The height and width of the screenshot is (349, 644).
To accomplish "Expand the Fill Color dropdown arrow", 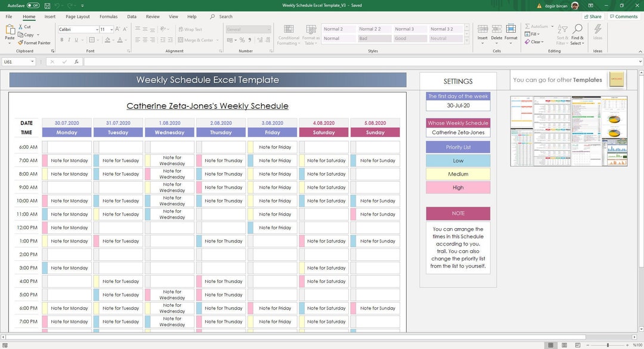I will [x=113, y=40].
